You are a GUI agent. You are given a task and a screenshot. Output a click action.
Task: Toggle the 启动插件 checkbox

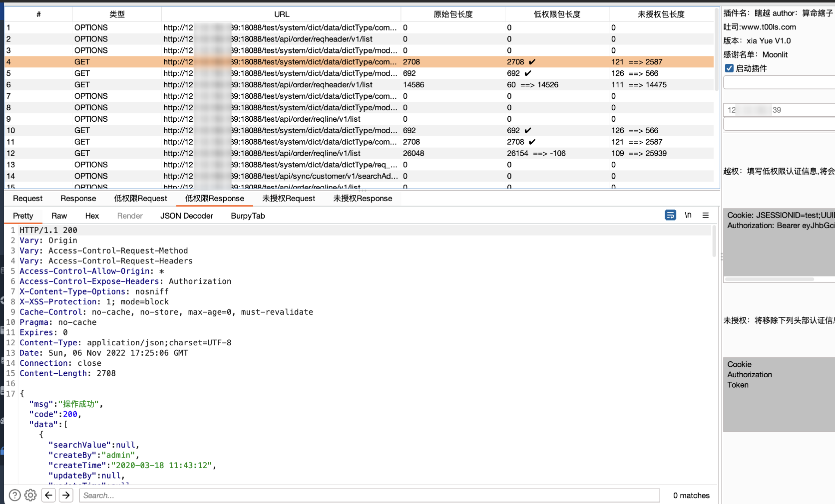coord(729,68)
